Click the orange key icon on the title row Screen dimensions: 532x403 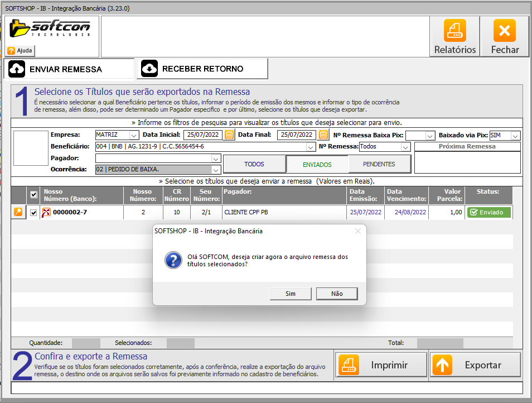(18, 212)
